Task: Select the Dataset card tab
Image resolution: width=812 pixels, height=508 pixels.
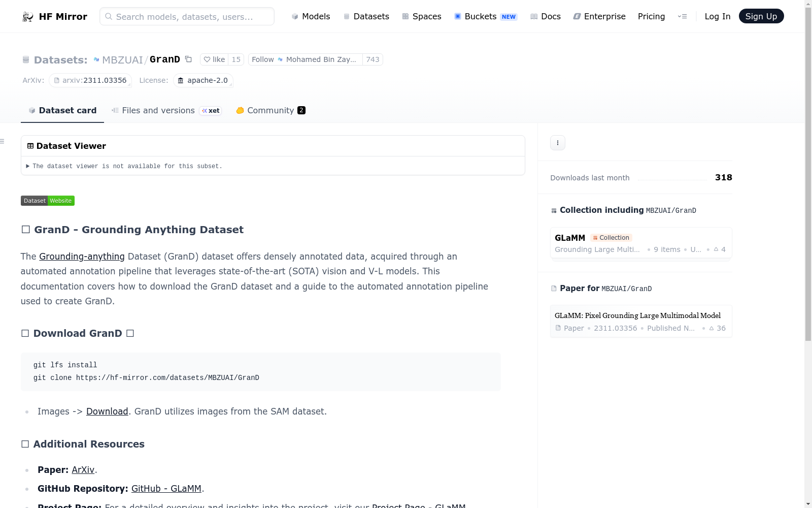Action: pos(62,110)
